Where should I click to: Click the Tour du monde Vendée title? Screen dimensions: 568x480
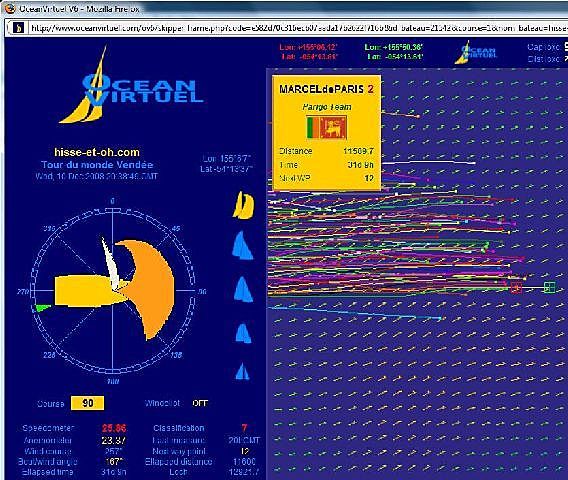tap(97, 165)
